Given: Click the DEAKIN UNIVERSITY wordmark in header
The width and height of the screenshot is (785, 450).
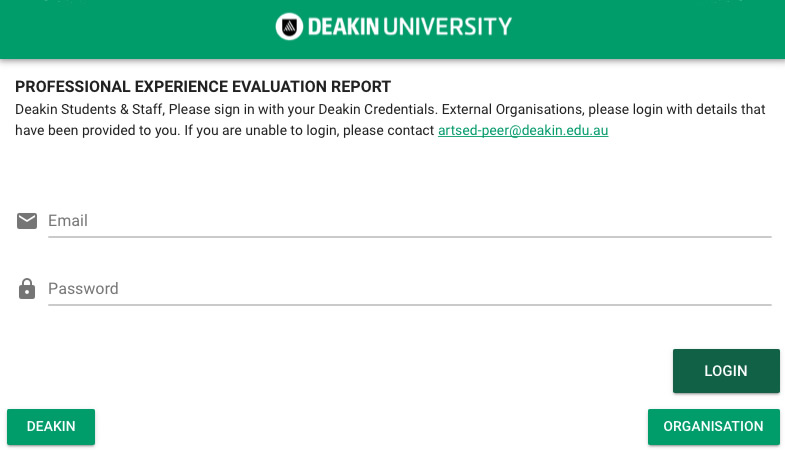Looking at the screenshot, I should [410, 27].
